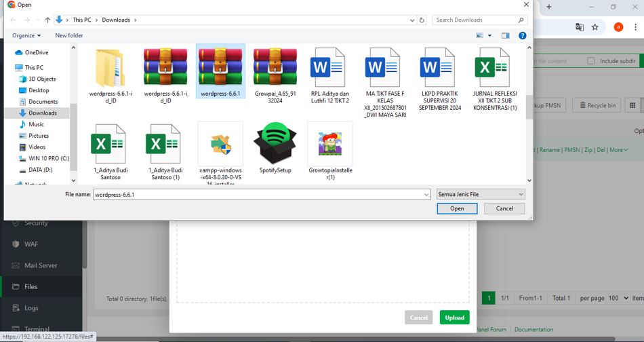
Task: Open the Semua Jenis File type filter
Action: click(x=481, y=194)
